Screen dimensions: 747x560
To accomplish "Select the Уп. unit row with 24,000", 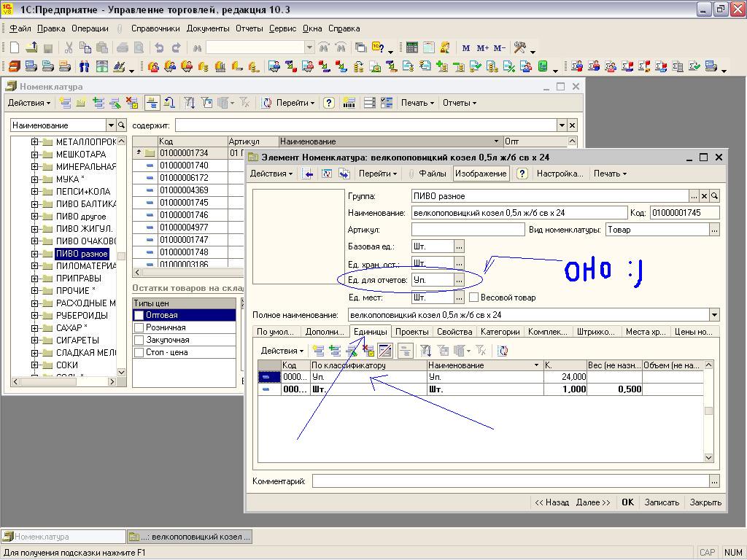I will [x=480, y=377].
